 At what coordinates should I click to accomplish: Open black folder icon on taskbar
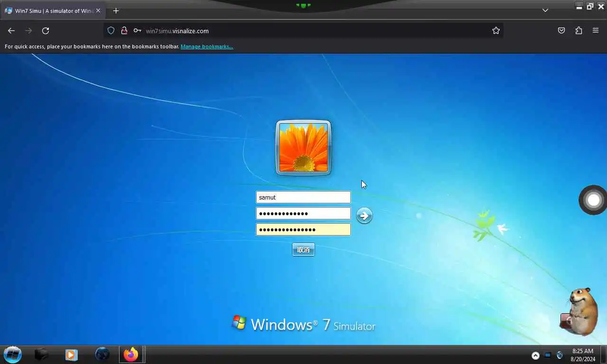pyautogui.click(x=42, y=355)
